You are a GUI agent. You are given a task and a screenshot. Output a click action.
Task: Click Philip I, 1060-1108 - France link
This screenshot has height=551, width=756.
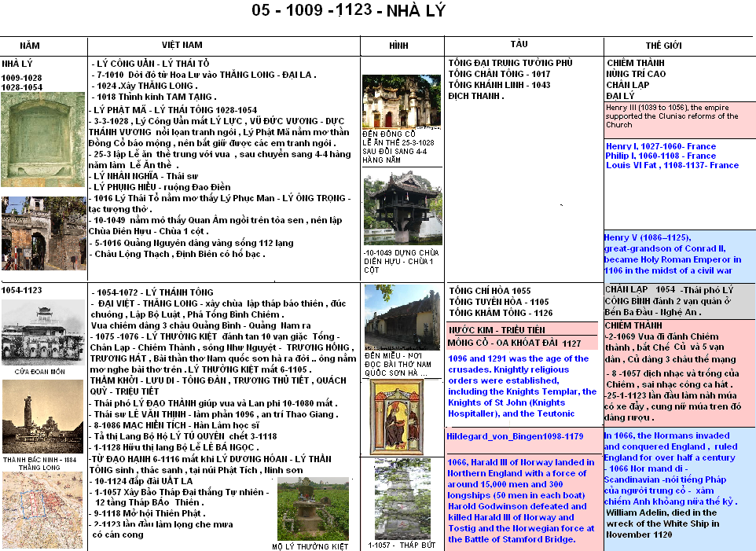click(661, 156)
